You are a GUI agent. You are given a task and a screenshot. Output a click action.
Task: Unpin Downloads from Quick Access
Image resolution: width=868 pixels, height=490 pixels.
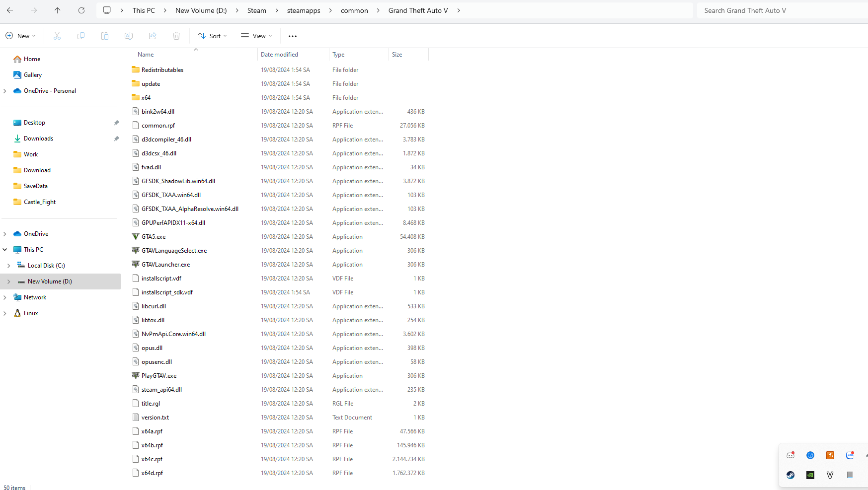pos(116,138)
